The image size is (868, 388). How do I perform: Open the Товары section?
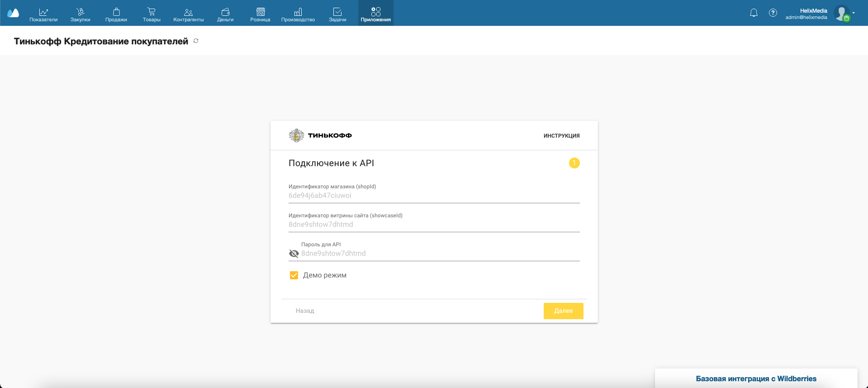tap(152, 14)
